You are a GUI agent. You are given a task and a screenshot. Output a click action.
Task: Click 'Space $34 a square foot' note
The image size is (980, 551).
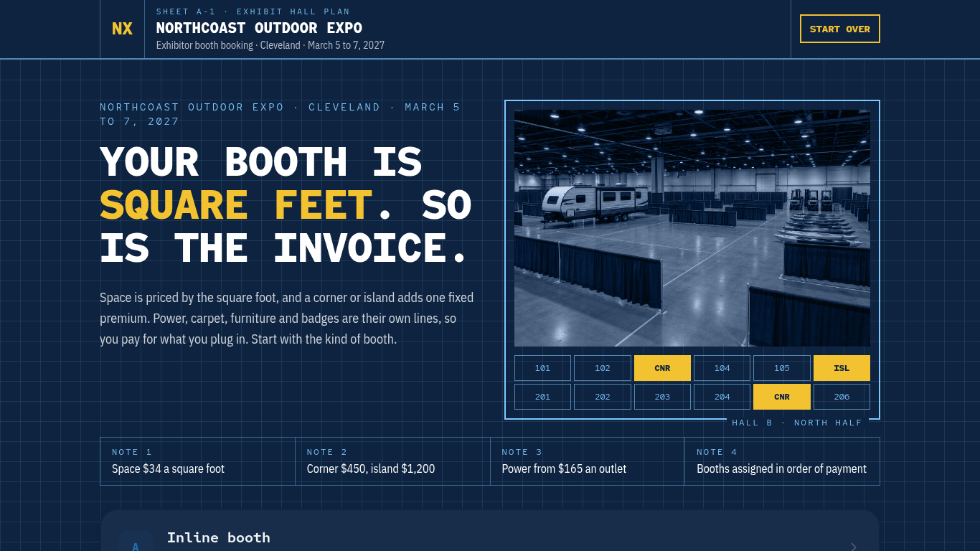168,468
